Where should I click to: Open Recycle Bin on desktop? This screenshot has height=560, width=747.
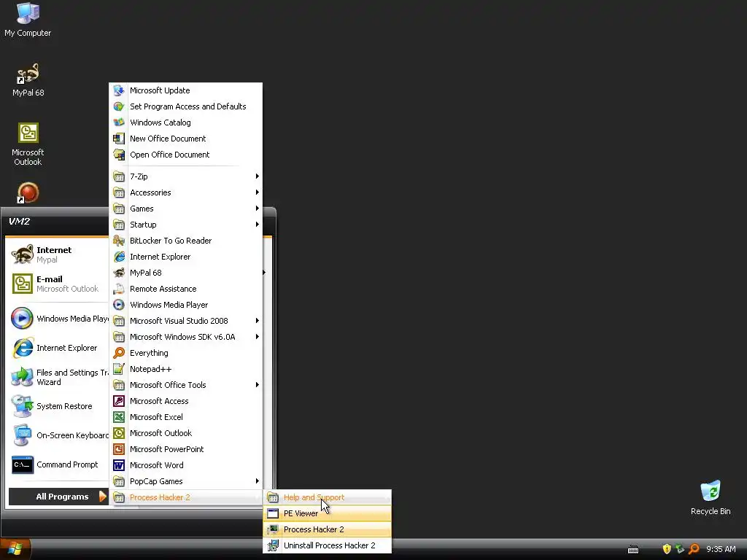(x=711, y=497)
